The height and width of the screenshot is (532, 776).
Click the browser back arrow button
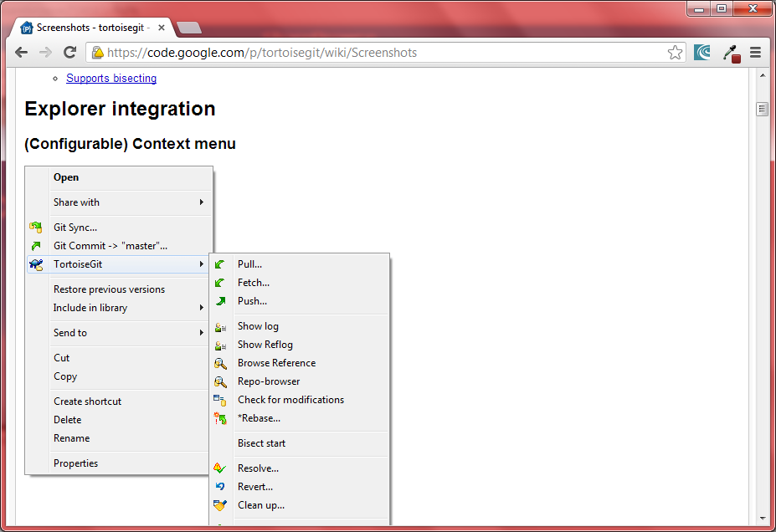22,53
